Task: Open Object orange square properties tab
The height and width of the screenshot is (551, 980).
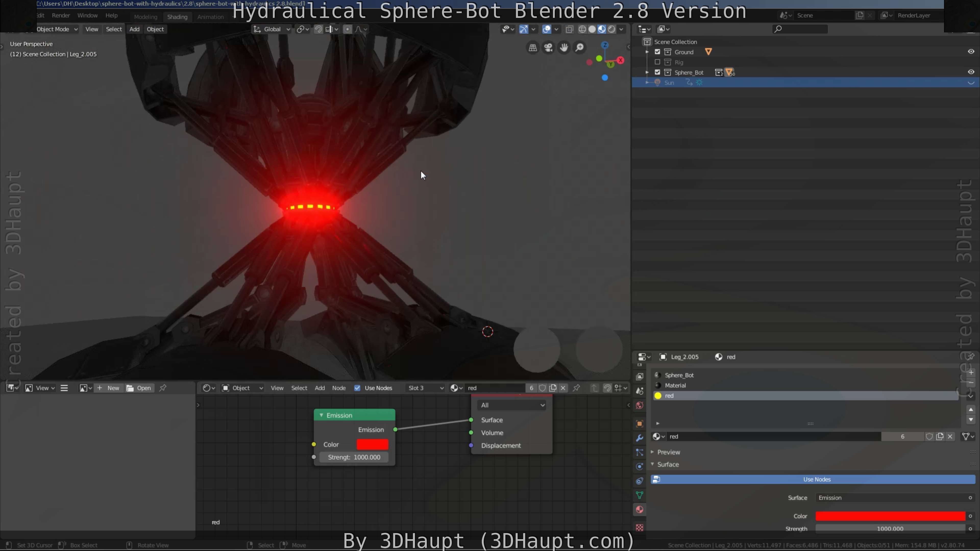Action: coord(640,424)
